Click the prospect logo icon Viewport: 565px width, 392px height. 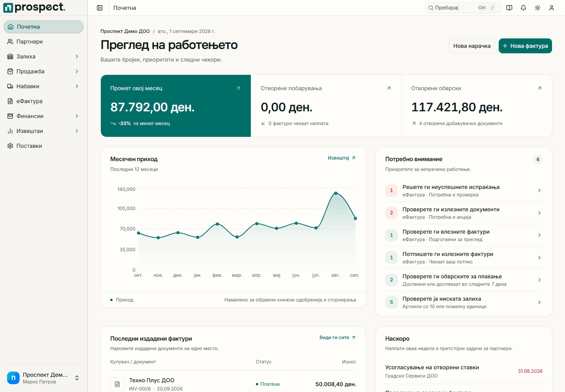point(8,7)
